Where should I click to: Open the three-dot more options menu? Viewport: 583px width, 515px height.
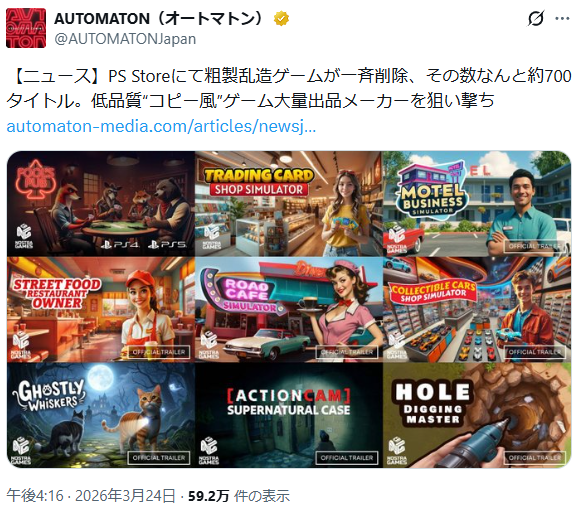point(563,18)
